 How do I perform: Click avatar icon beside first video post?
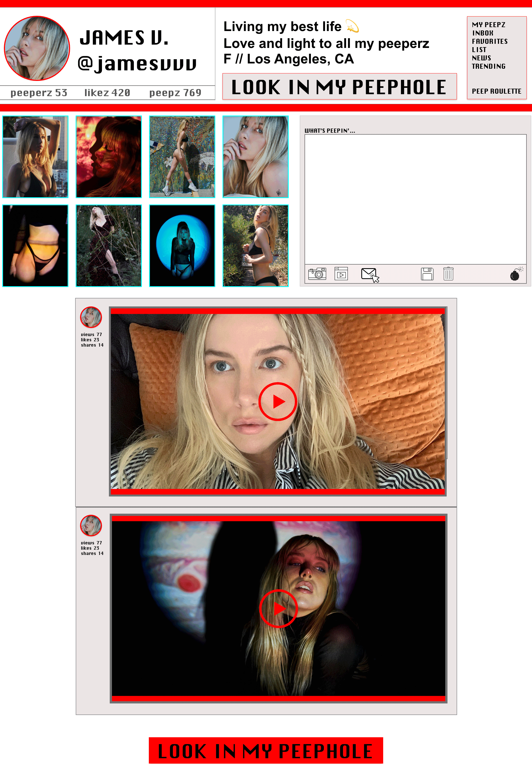[x=91, y=317]
